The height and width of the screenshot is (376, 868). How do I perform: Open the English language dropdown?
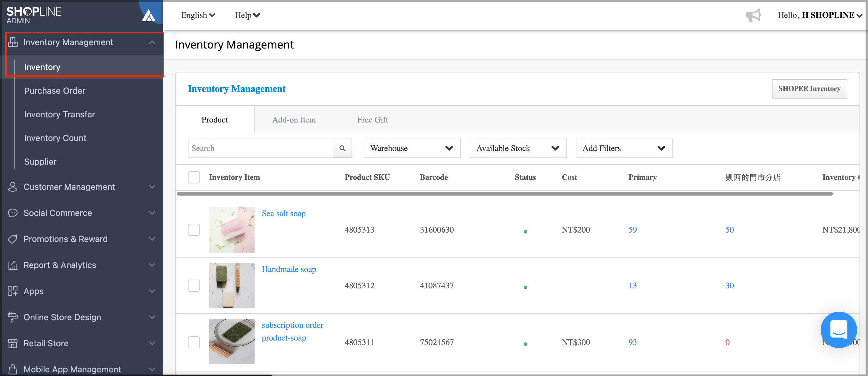[x=198, y=15]
